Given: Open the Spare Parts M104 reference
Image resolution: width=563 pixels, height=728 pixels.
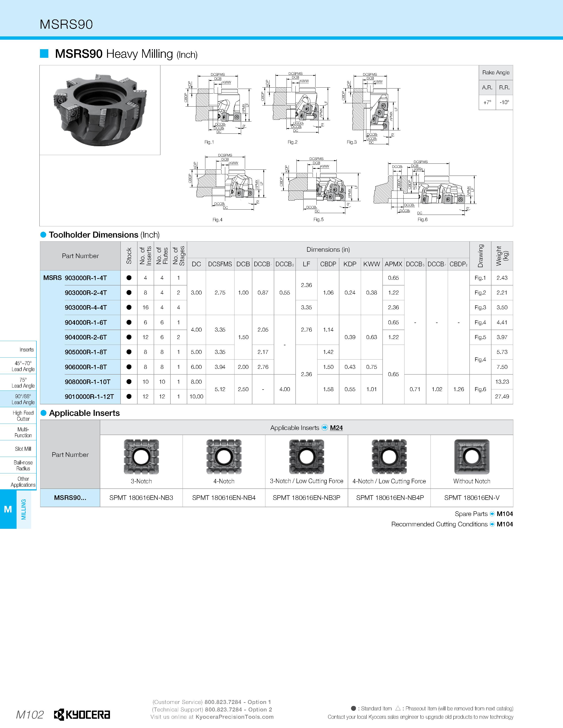Looking at the screenshot, I should tap(505, 514).
